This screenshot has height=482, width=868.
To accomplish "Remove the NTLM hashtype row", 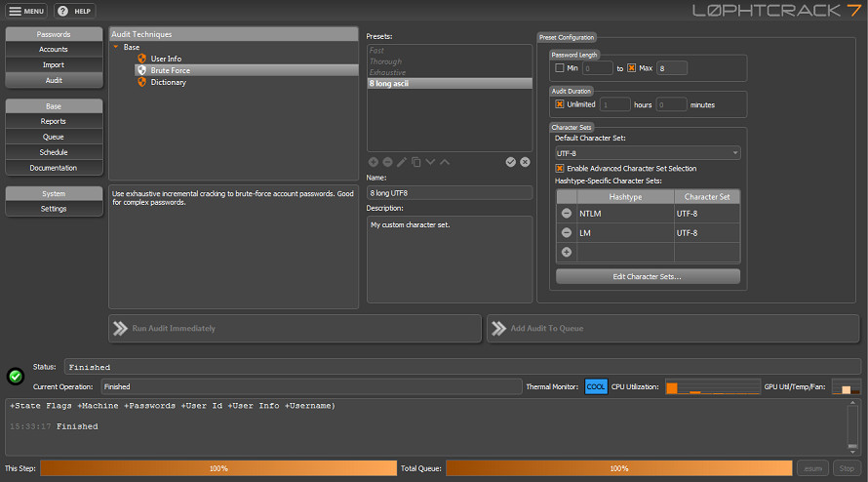I will click(567, 213).
